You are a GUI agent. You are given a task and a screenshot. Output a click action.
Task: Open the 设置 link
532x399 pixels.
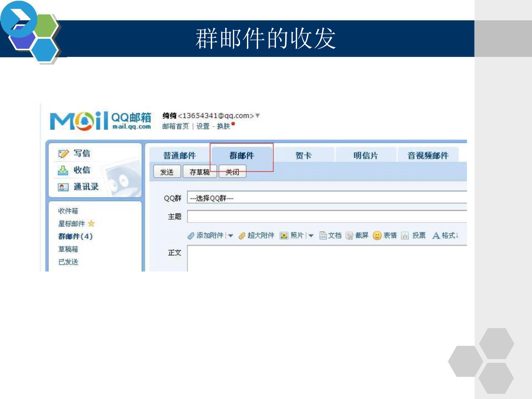[x=203, y=126]
